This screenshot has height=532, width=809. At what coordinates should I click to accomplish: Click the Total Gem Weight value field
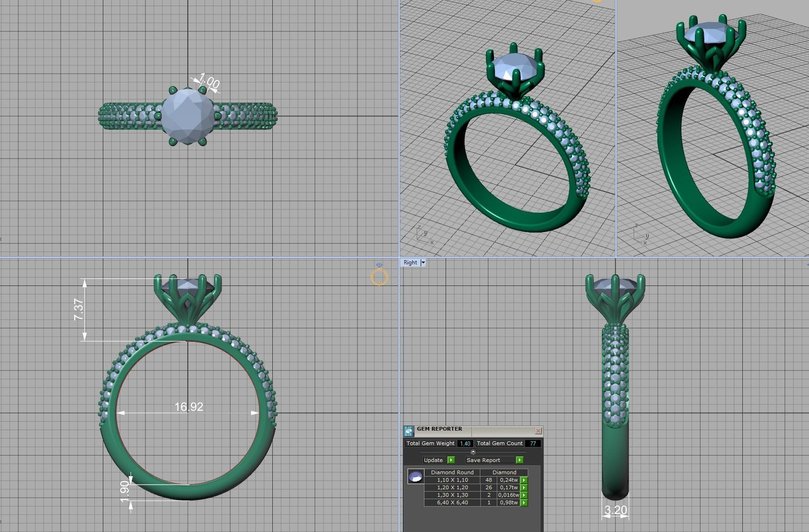tap(465, 443)
